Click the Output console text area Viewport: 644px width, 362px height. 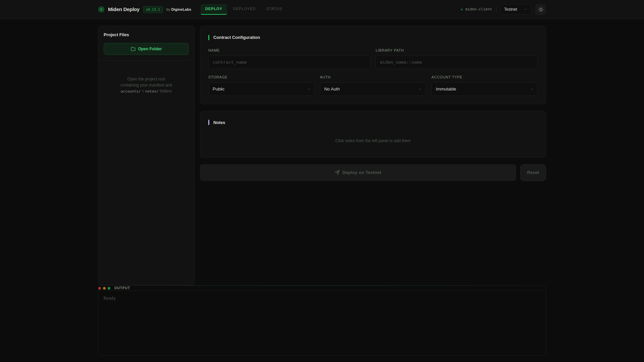322,323
